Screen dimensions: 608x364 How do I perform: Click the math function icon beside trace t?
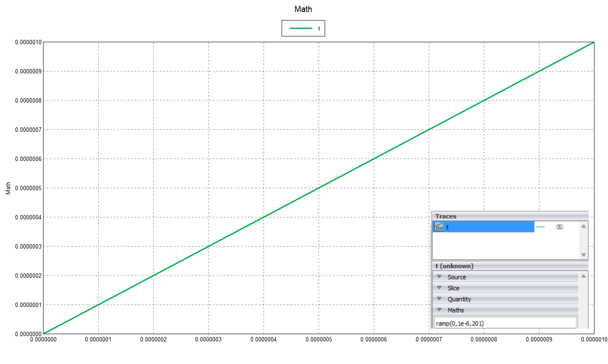[439, 227]
